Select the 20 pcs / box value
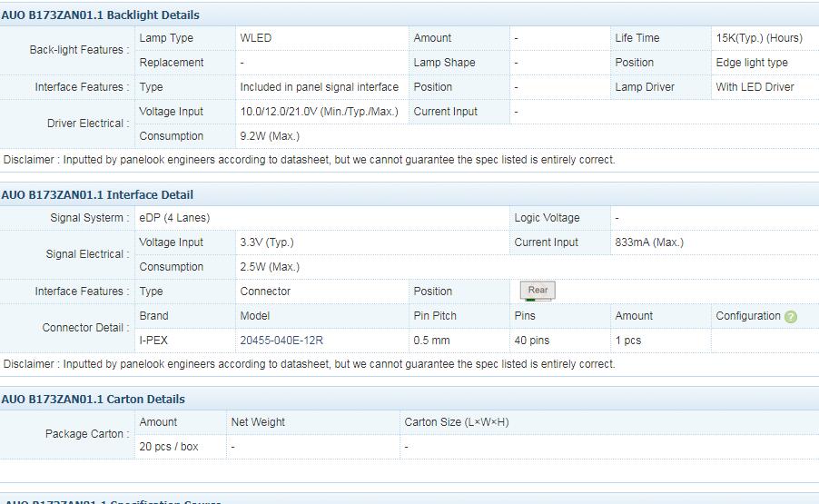The image size is (819, 504). pyautogui.click(x=169, y=447)
